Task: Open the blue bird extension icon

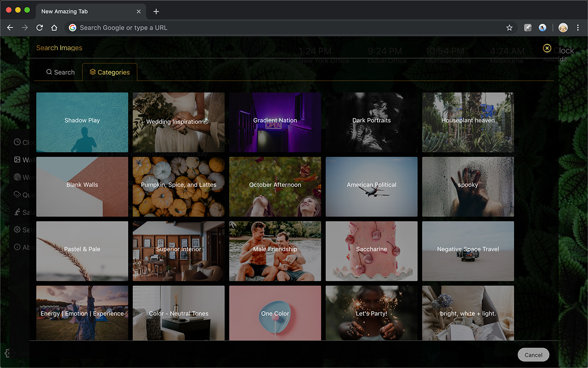Action: [543, 28]
